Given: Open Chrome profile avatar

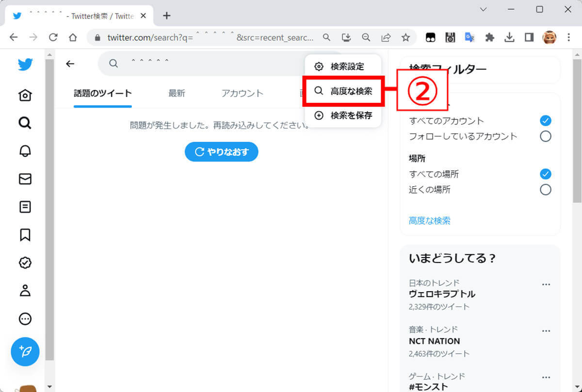Looking at the screenshot, I should [550, 37].
